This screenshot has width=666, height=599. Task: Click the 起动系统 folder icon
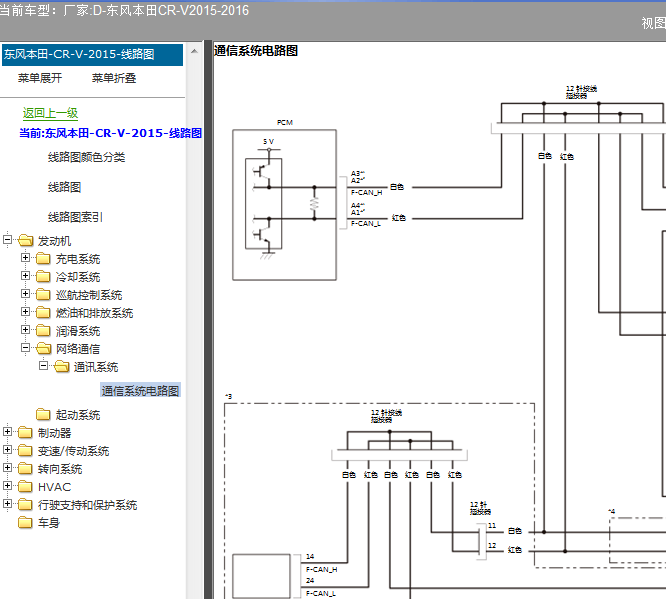pyautogui.click(x=43, y=414)
